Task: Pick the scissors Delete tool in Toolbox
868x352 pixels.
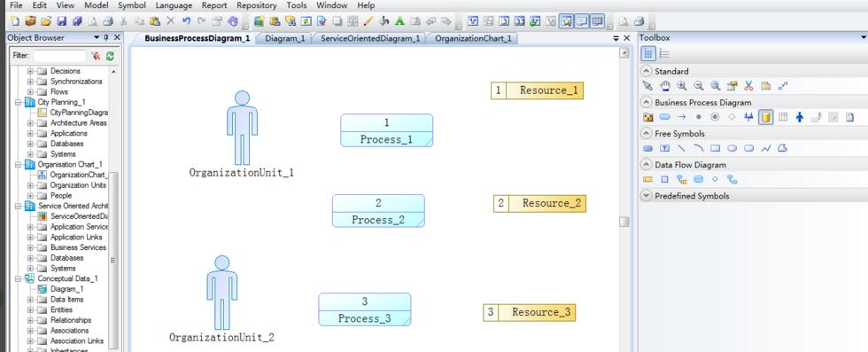Action: coord(748,86)
